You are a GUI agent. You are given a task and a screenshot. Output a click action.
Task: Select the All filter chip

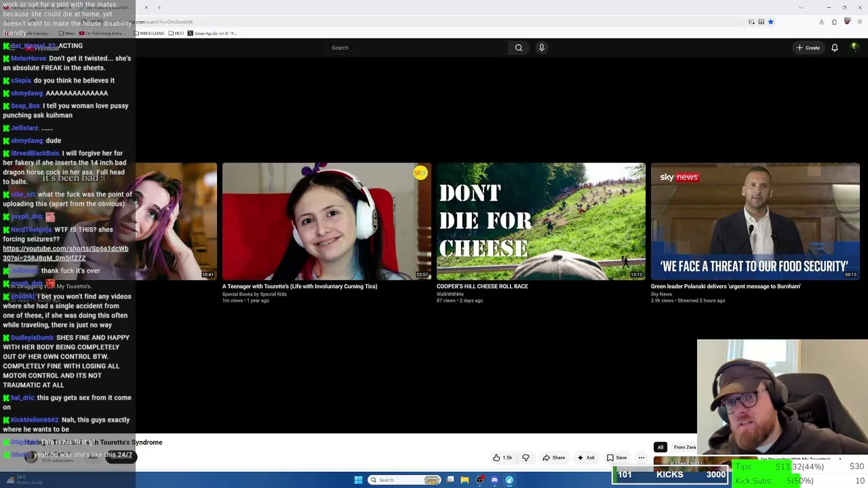(x=660, y=447)
